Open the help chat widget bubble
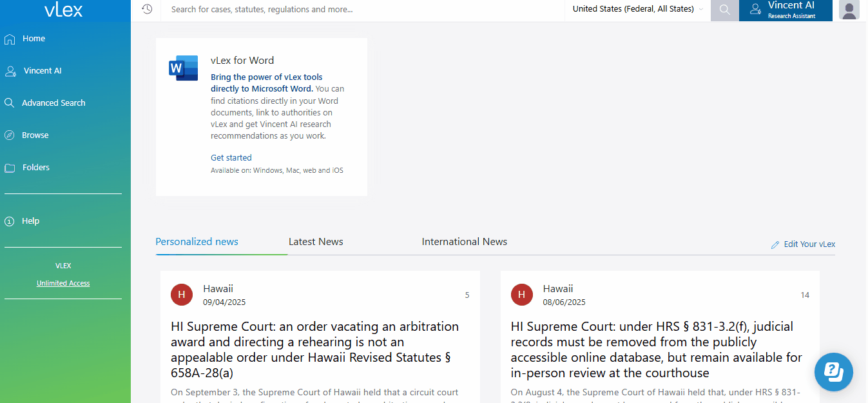Viewport: 868px width, 403px height. click(x=833, y=371)
